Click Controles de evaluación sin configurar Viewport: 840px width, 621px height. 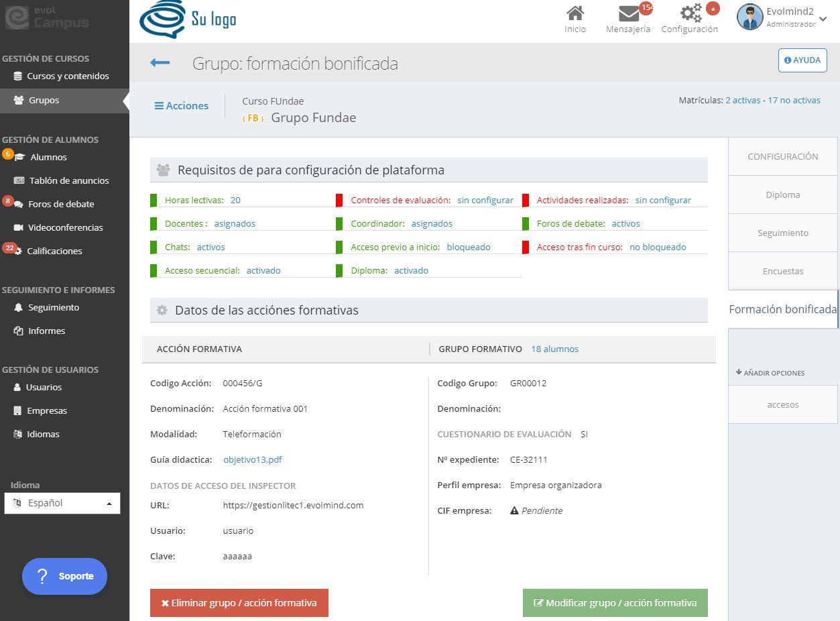pyautogui.click(x=485, y=200)
